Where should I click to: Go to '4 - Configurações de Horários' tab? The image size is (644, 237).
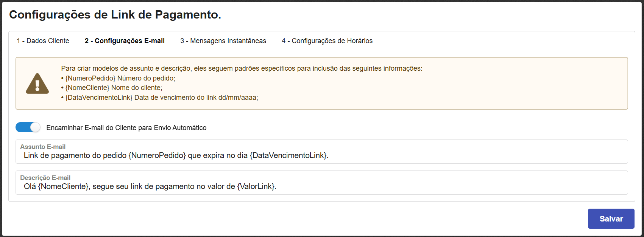tap(327, 41)
